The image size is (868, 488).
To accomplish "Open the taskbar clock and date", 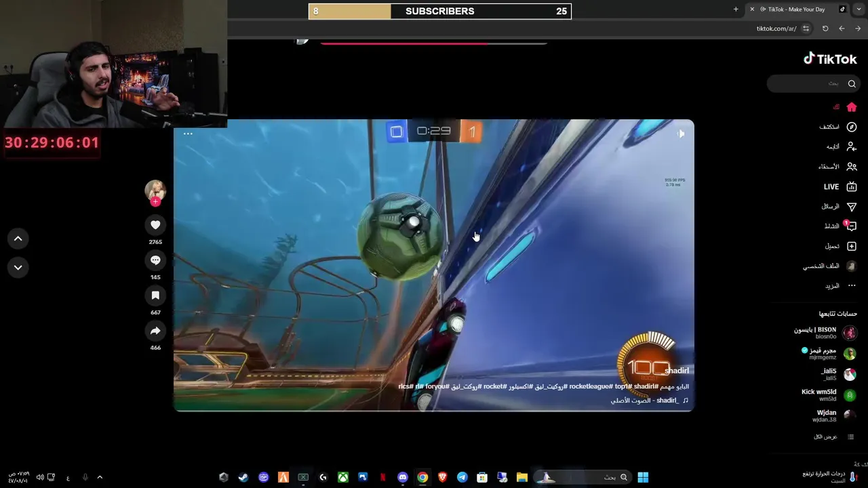I will (18, 477).
